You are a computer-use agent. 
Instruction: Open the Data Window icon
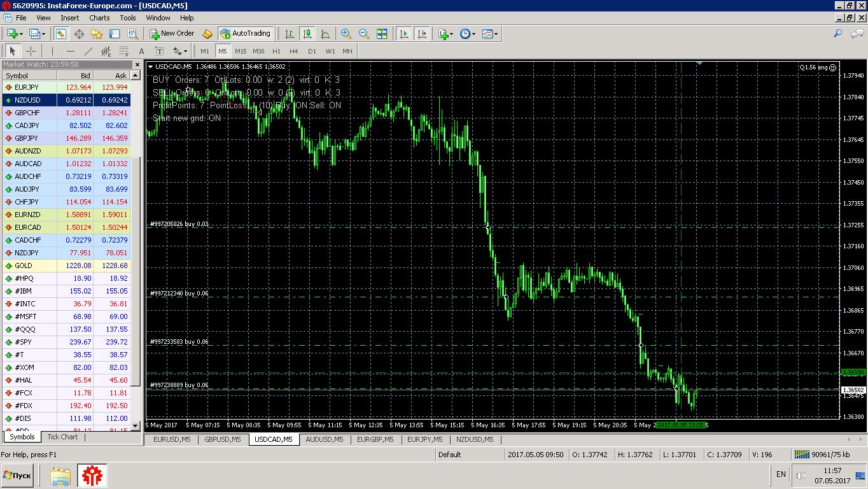click(79, 34)
